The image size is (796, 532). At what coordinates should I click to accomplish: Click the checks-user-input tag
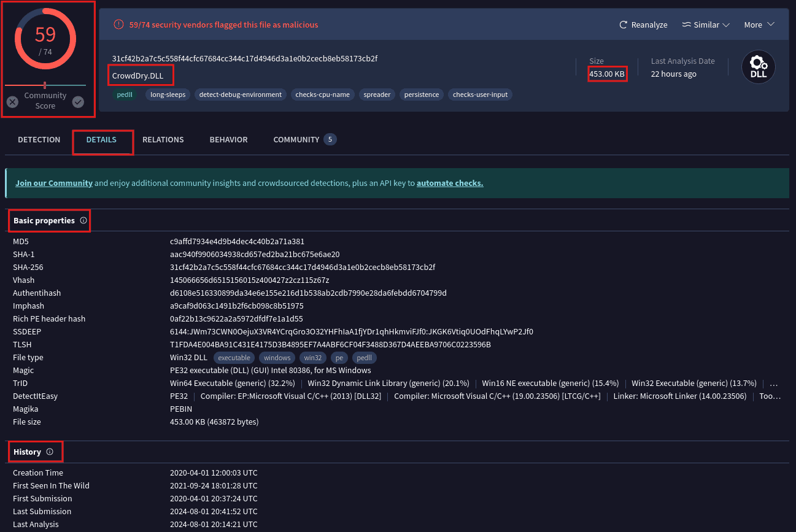[480, 94]
